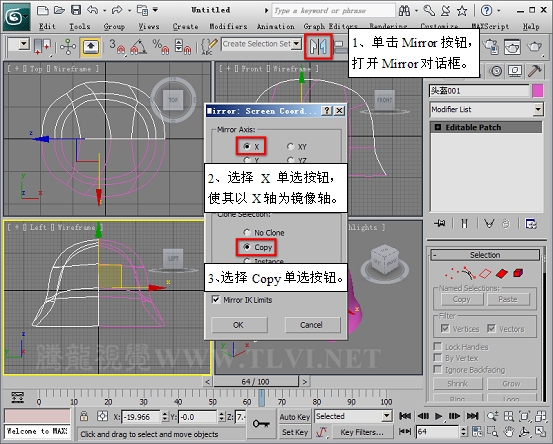Click the Render teapot icon
Screen dimensions: 553x444
pyautogui.click(x=534, y=46)
